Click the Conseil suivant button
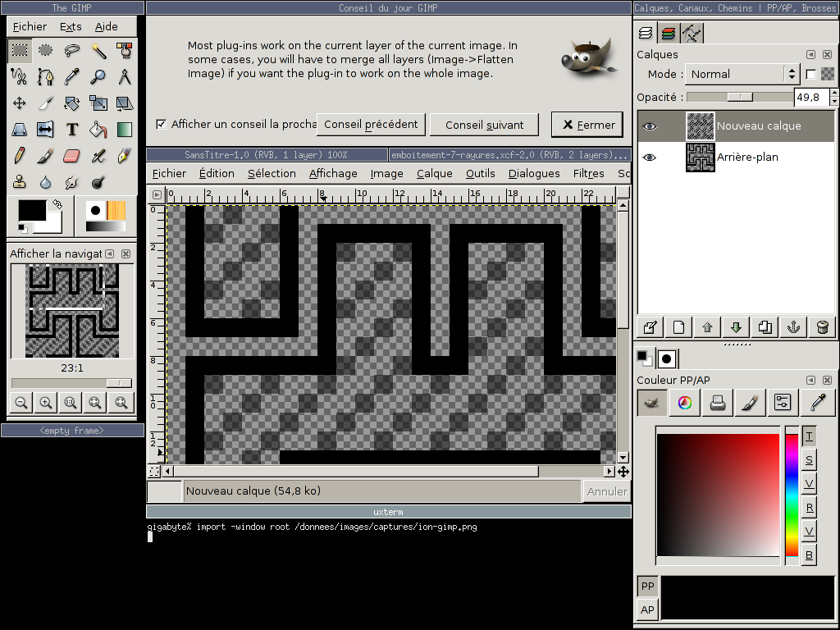 (x=484, y=125)
